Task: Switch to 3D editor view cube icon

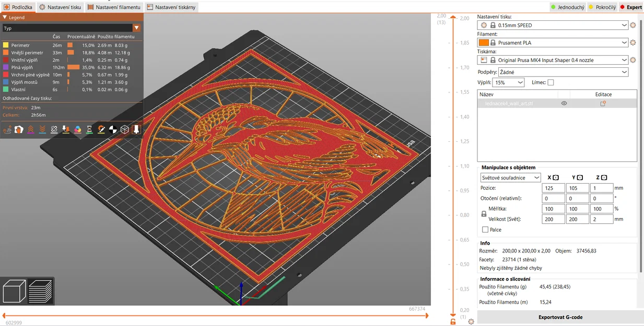Action: (15, 291)
